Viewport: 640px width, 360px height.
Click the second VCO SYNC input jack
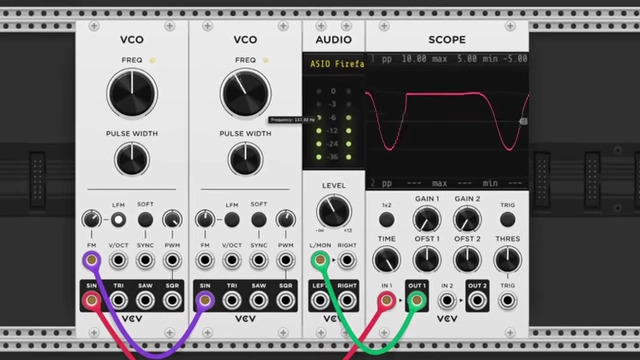(x=259, y=260)
